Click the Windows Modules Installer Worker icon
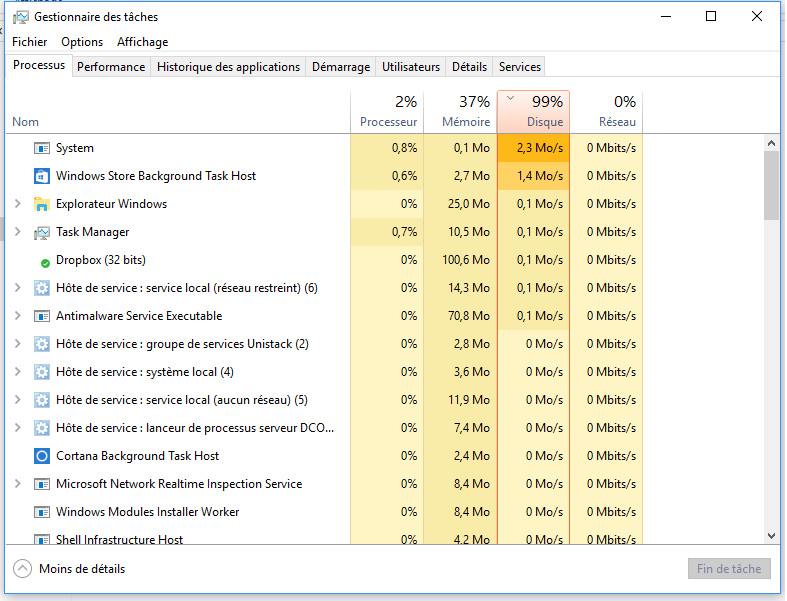The width and height of the screenshot is (787, 601). [x=42, y=512]
